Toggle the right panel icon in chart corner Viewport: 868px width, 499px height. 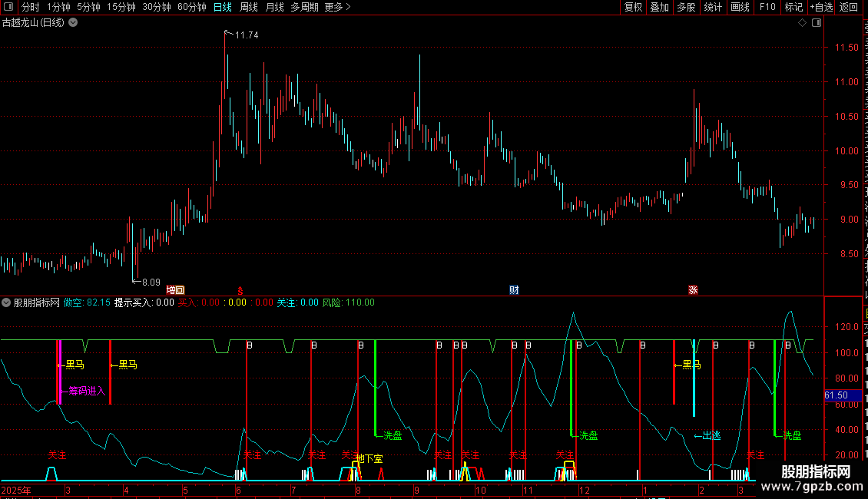pyautogui.click(x=817, y=23)
